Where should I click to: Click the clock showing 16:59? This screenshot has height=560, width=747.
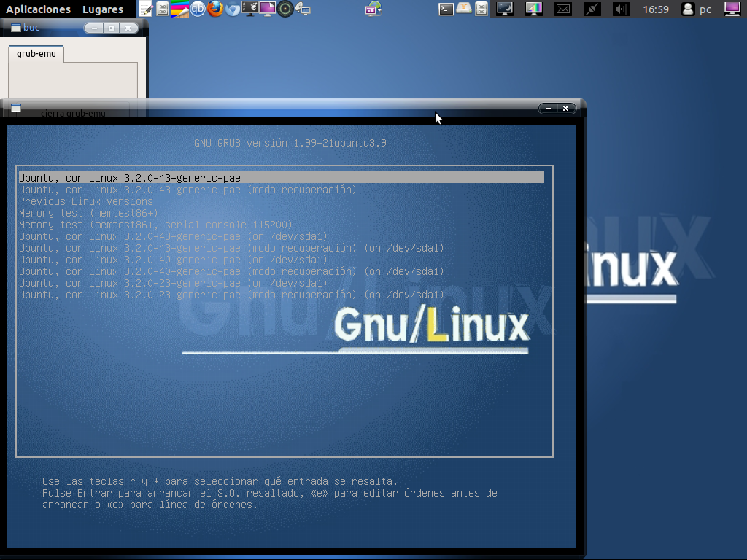point(656,9)
